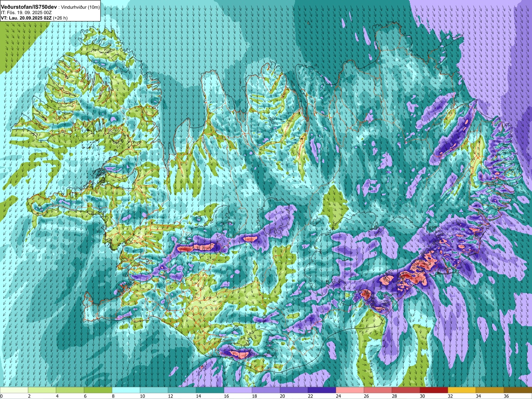Click the '(+26 h)' forecast offset text
The width and height of the screenshot is (532, 399).
pos(60,18)
